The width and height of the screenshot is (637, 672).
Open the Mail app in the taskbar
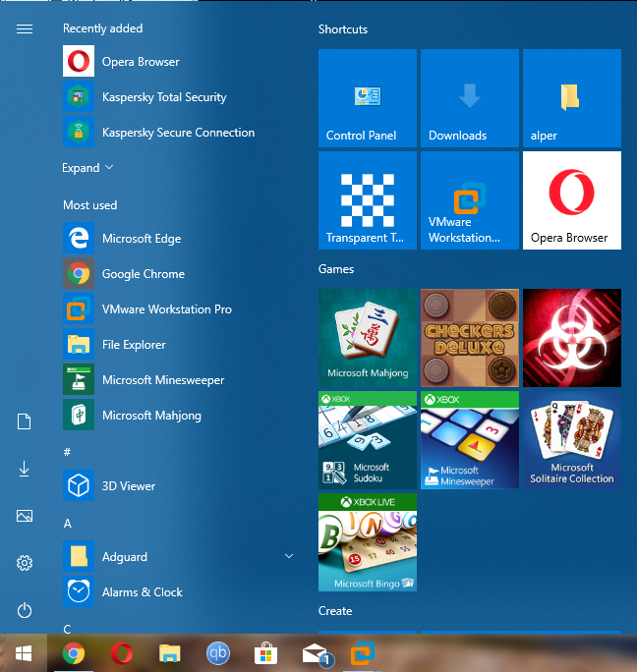[315, 653]
